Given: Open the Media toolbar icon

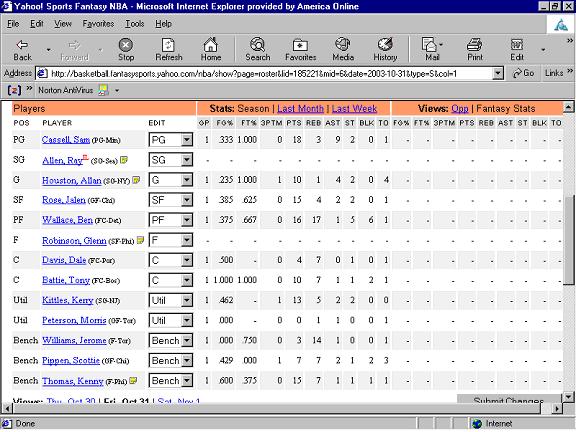Looking at the screenshot, I should [x=343, y=44].
